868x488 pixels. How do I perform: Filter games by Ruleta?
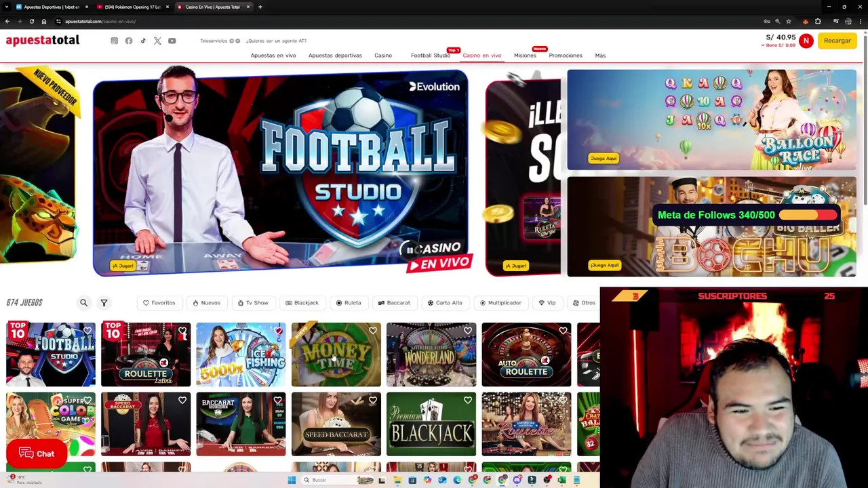tap(349, 303)
